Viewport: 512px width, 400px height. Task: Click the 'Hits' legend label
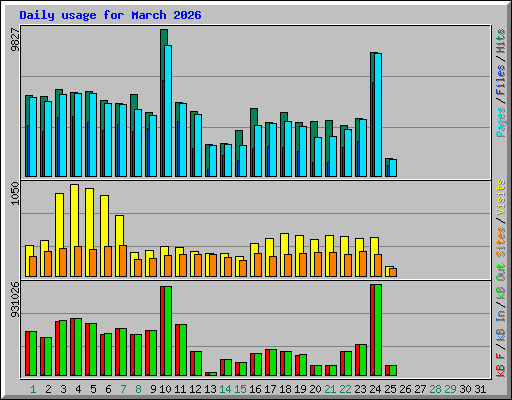501,41
